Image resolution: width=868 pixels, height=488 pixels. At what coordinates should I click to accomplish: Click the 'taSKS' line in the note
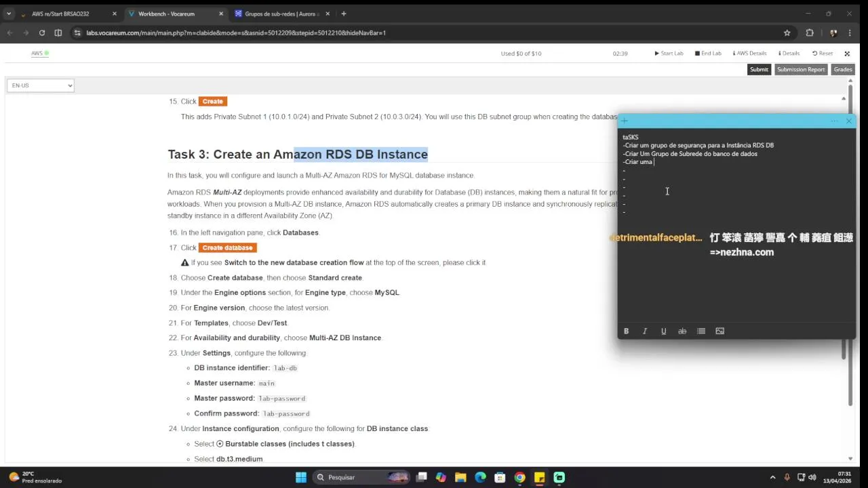pyautogui.click(x=631, y=137)
